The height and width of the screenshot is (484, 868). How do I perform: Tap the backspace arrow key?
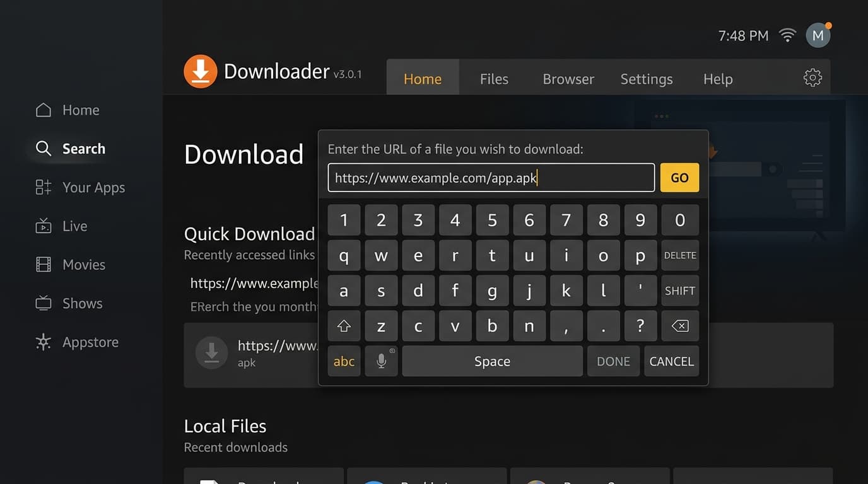tap(680, 326)
